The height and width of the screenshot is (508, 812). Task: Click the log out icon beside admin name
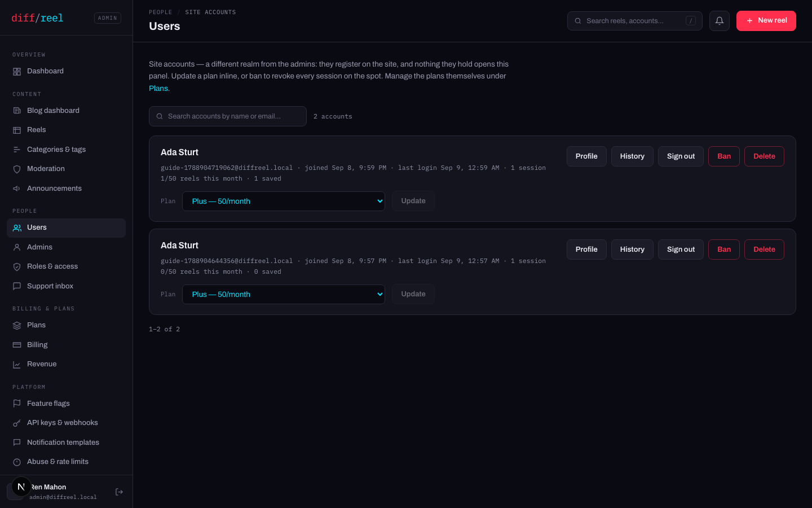[x=119, y=492]
